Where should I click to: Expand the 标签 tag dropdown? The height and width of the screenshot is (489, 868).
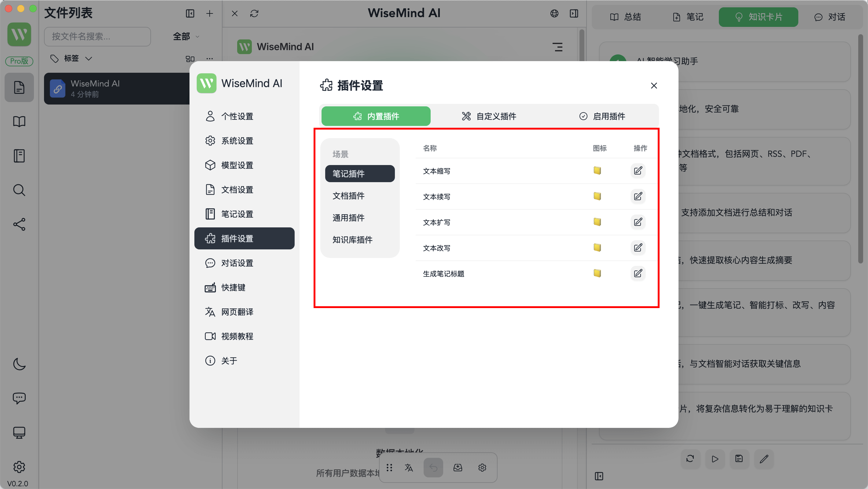[71, 59]
